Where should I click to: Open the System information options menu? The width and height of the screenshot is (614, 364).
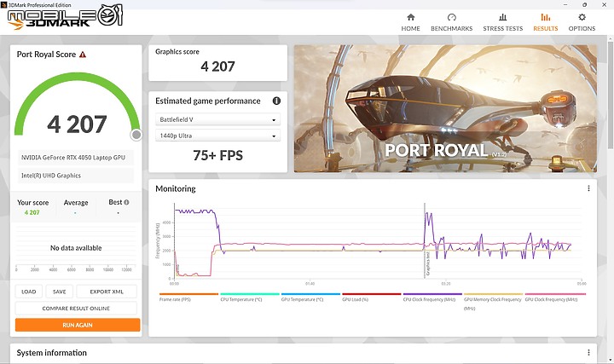(x=588, y=353)
